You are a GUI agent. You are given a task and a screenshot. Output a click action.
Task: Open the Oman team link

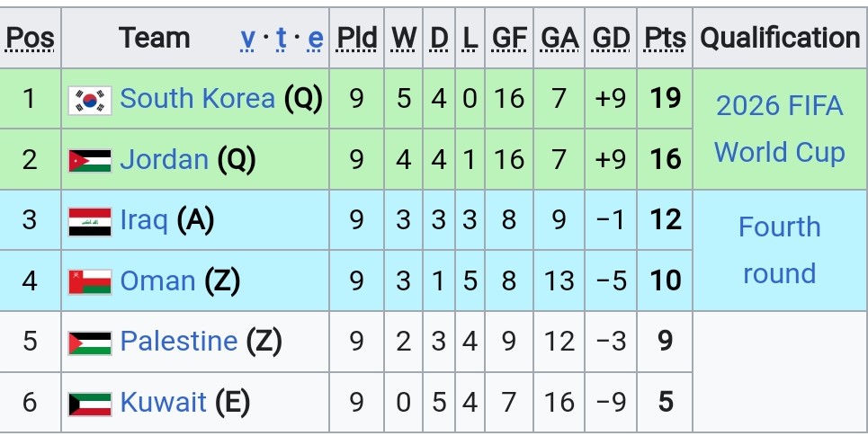pos(157,281)
